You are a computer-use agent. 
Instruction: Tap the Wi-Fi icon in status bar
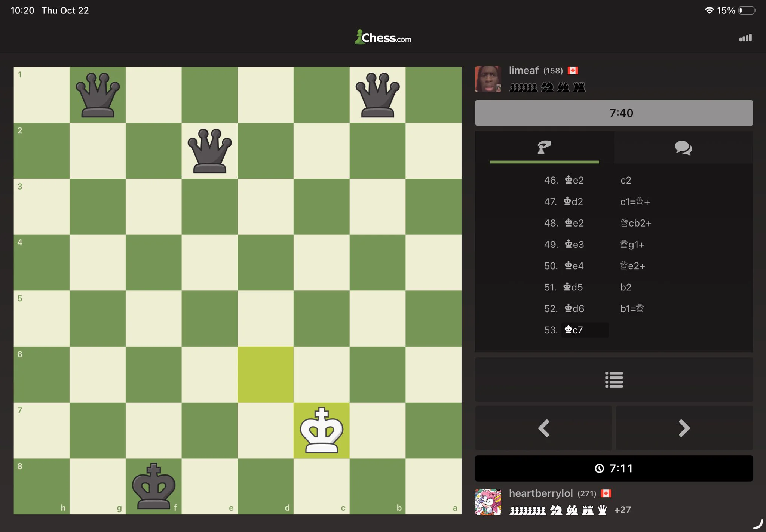[x=709, y=10]
